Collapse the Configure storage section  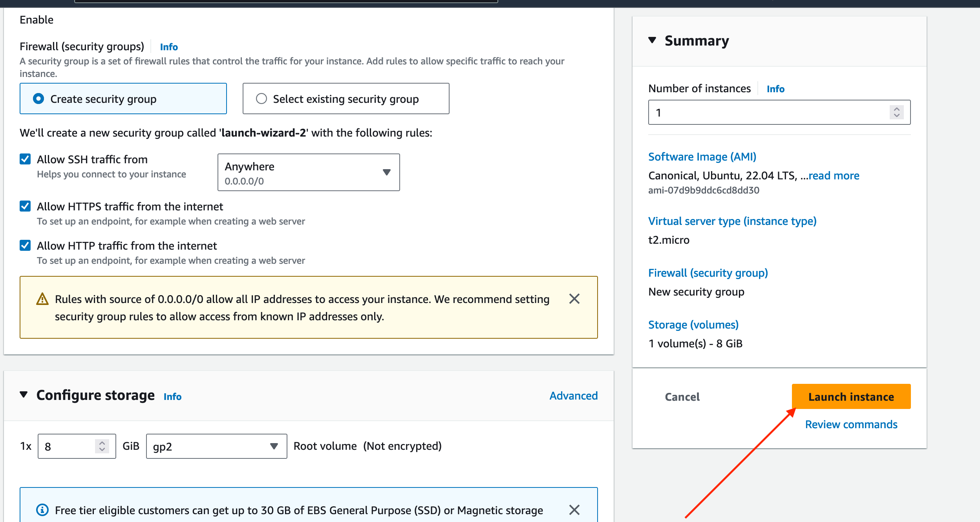click(x=24, y=395)
